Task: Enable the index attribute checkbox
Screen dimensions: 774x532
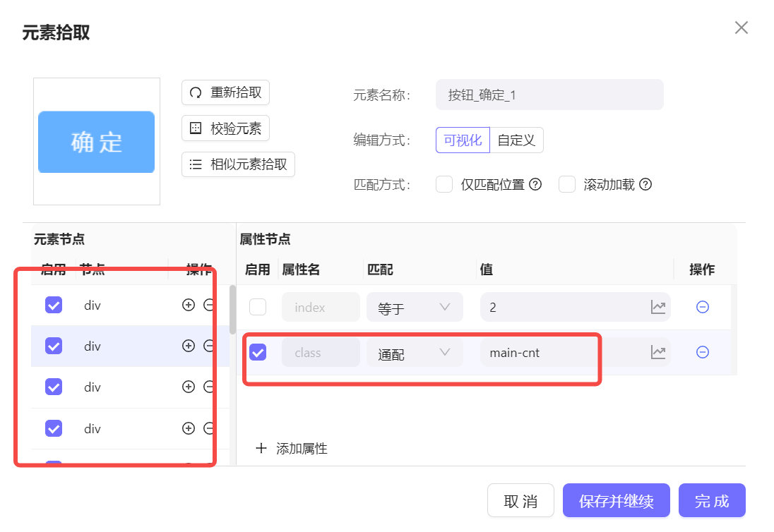Action: tap(257, 307)
